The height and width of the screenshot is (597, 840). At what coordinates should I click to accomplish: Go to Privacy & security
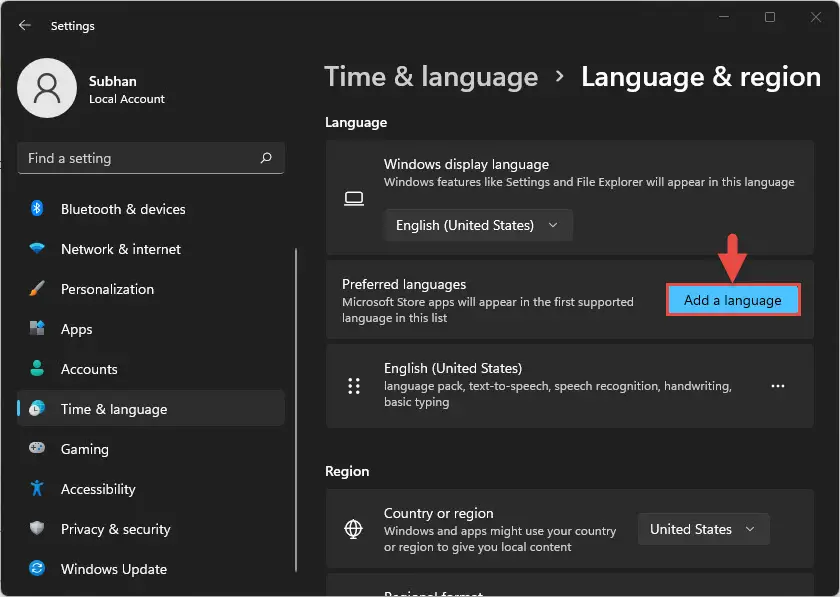(151, 529)
